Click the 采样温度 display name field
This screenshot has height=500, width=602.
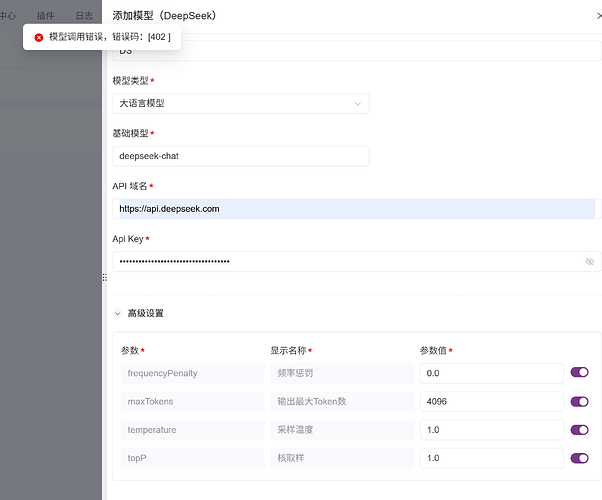point(342,430)
